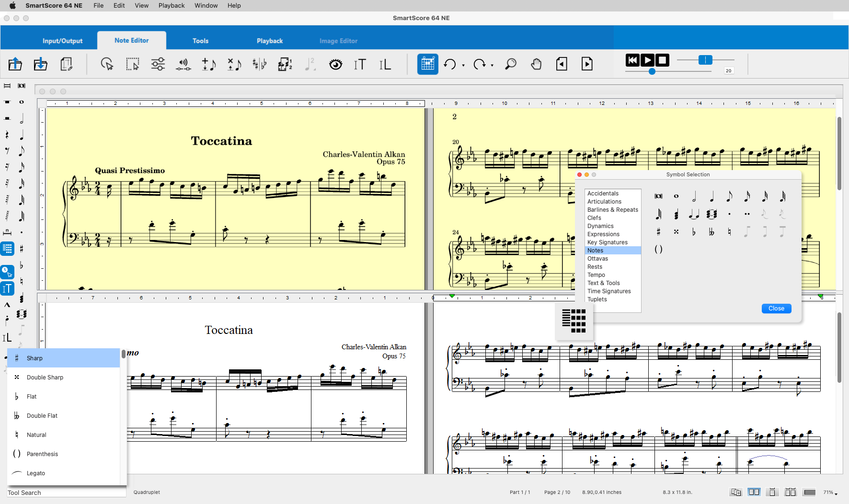Choose Natural from the tool list
849x504 pixels.
tap(64, 435)
